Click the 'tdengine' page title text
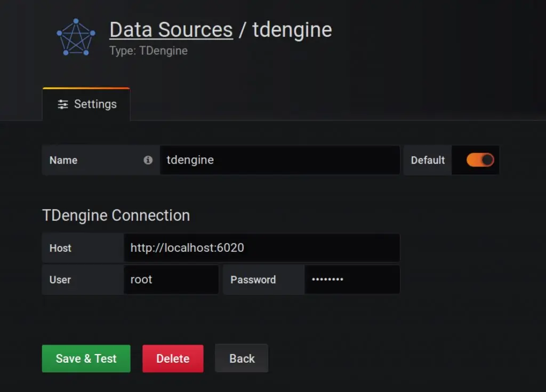The width and height of the screenshot is (546, 392). (292, 30)
